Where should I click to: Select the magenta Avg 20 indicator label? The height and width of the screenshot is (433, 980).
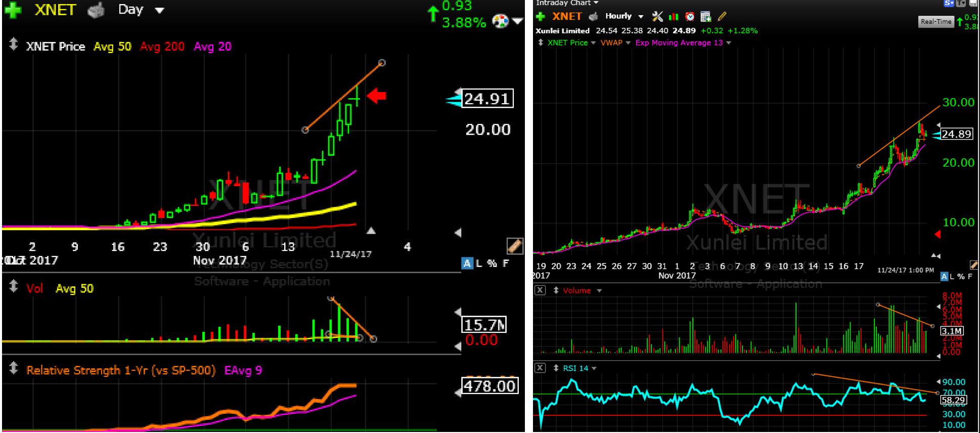coord(212,47)
